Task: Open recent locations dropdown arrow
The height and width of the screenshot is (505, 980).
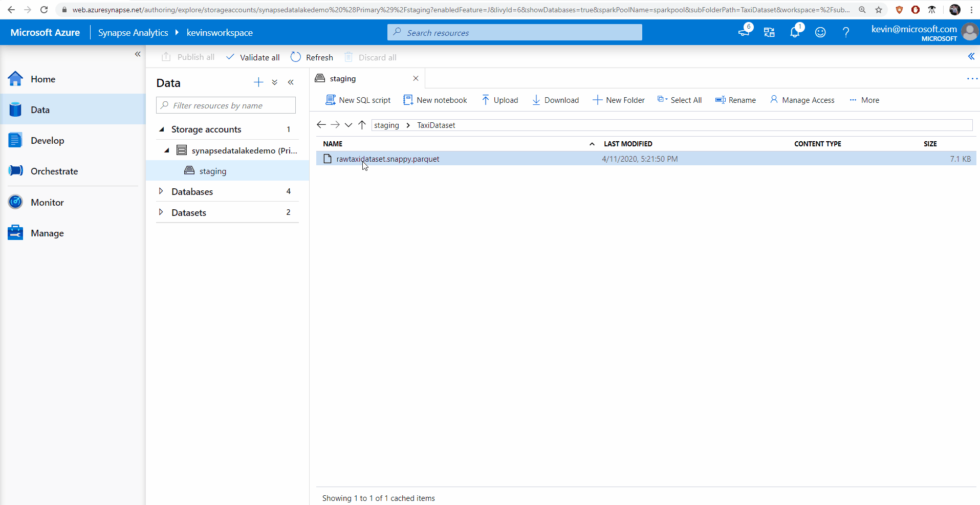Action: pos(349,125)
